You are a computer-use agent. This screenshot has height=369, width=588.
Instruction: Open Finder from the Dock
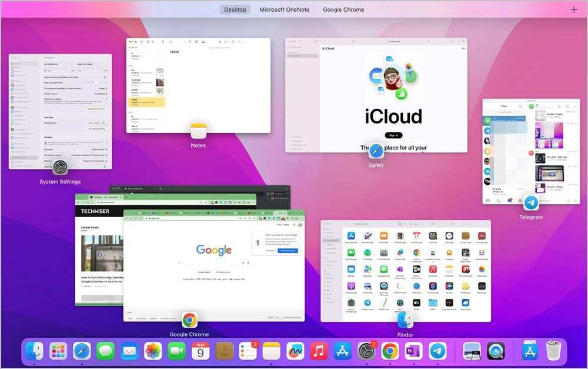35,351
